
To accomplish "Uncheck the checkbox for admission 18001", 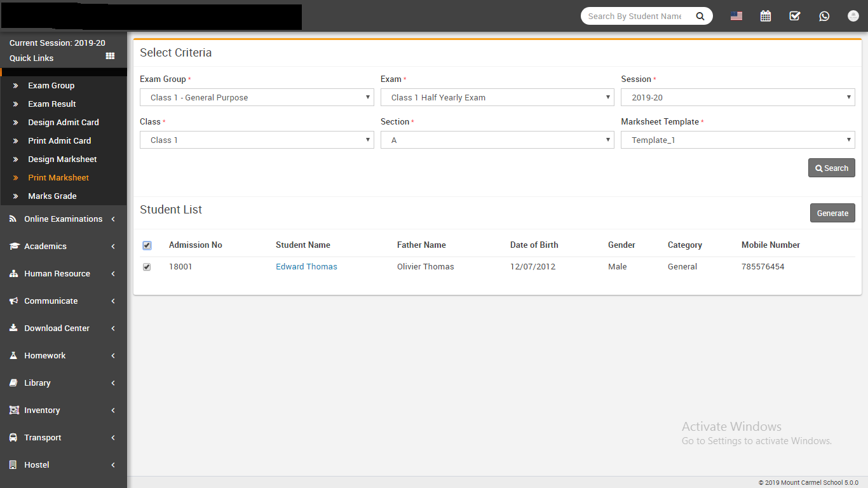I will 147,267.
